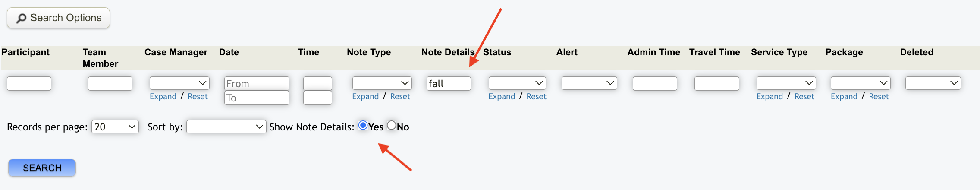980x190 pixels.
Task: Click Expand under Case Manager
Action: [163, 97]
